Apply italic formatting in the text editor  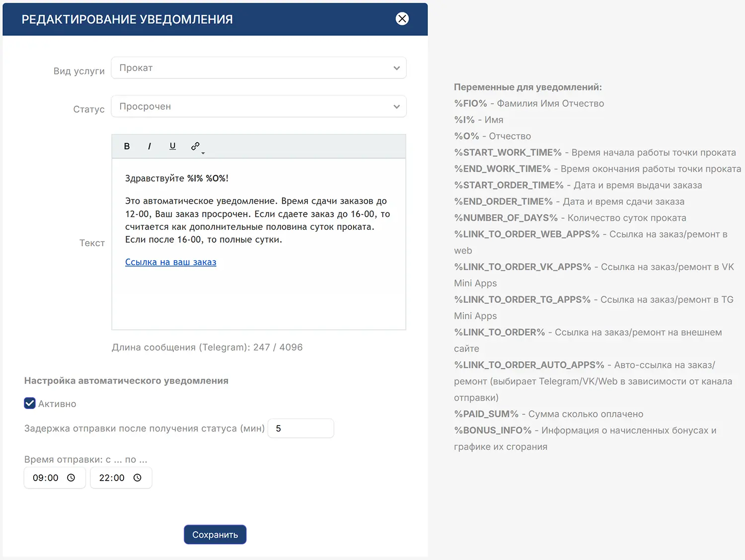coord(149,145)
